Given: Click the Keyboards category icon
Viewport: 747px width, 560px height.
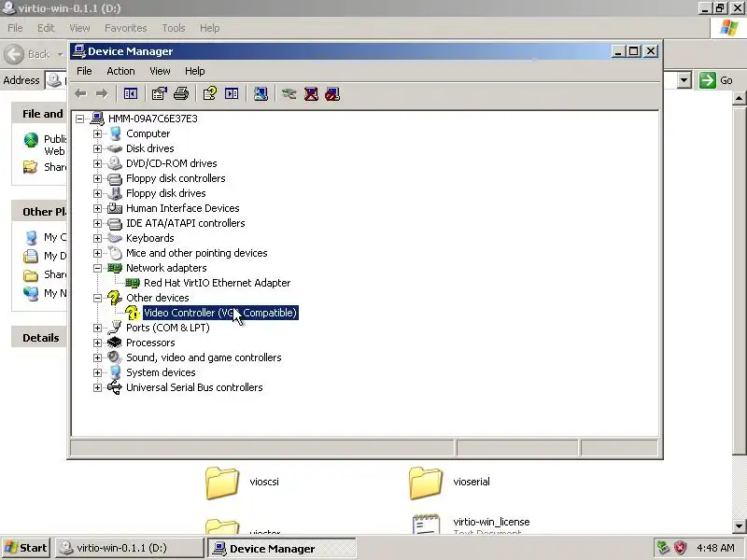Looking at the screenshot, I should [x=114, y=238].
